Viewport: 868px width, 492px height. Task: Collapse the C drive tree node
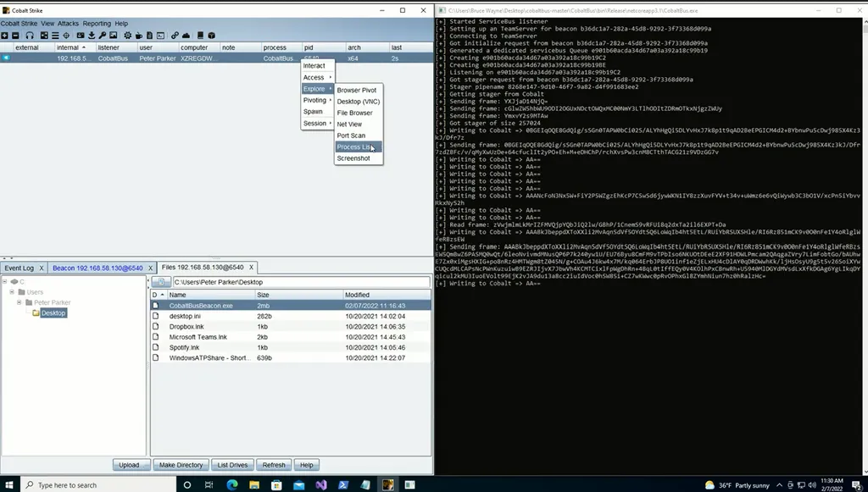4,281
